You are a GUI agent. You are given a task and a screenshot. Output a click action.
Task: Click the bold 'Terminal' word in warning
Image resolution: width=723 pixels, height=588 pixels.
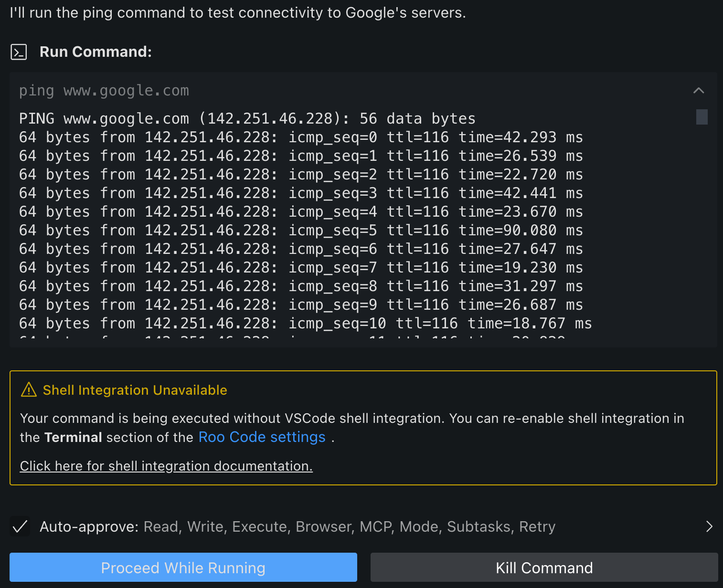tap(73, 437)
